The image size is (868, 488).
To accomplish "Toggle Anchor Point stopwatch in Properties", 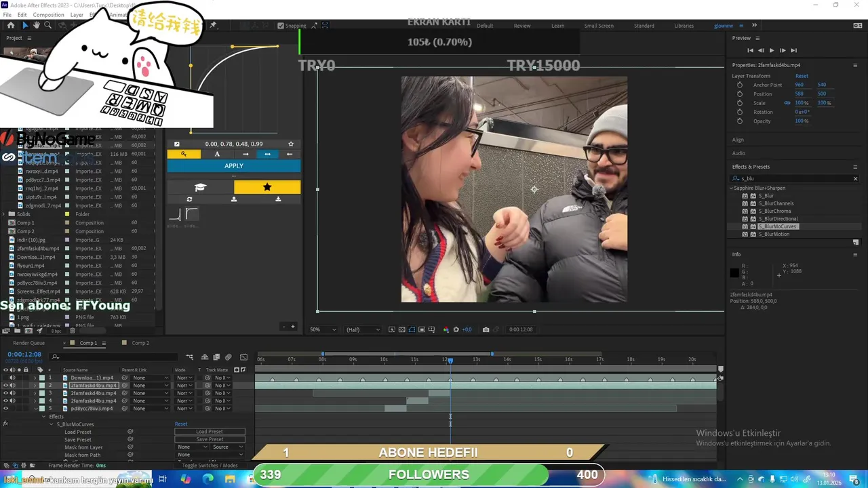I will (740, 85).
